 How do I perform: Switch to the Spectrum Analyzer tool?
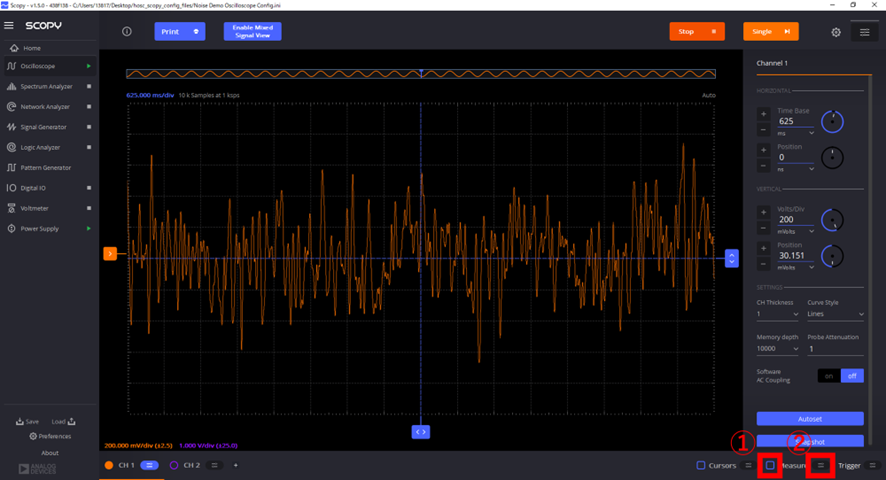point(46,87)
